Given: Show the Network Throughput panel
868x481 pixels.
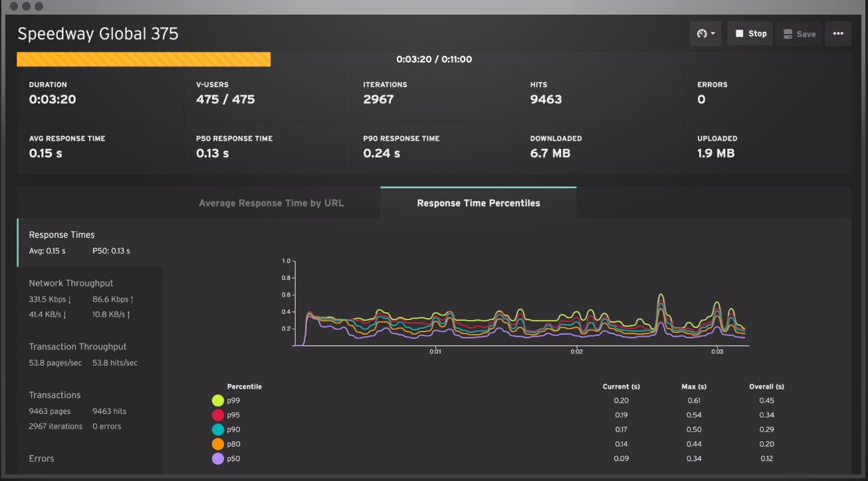Looking at the screenshot, I should [90, 299].
